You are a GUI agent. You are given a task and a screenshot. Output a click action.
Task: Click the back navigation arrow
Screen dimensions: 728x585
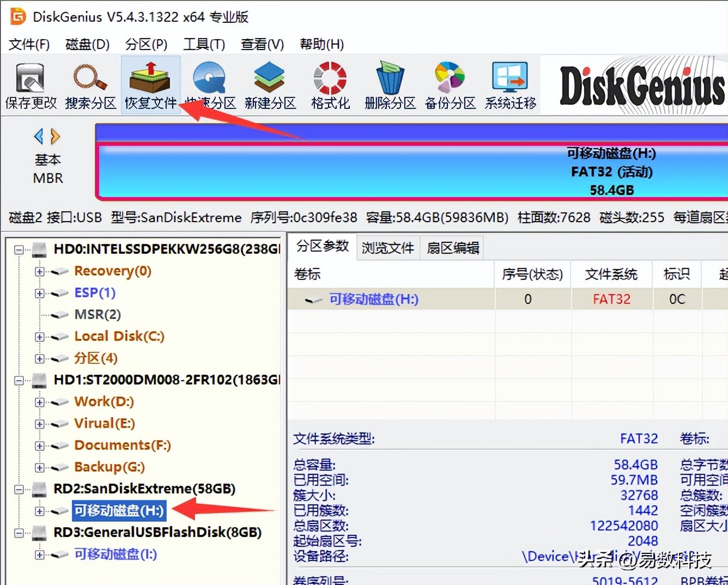38,136
